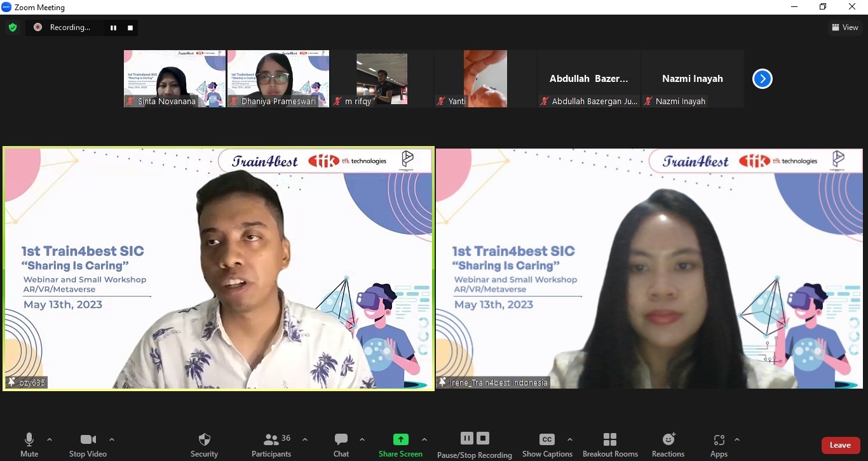868x461 pixels.
Task: Open Breakout Rooms
Action: point(610,440)
